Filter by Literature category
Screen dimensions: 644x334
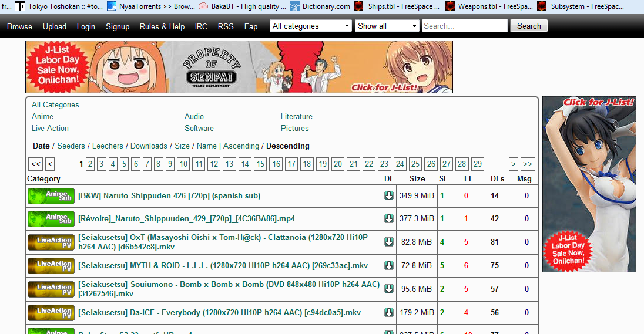(297, 117)
